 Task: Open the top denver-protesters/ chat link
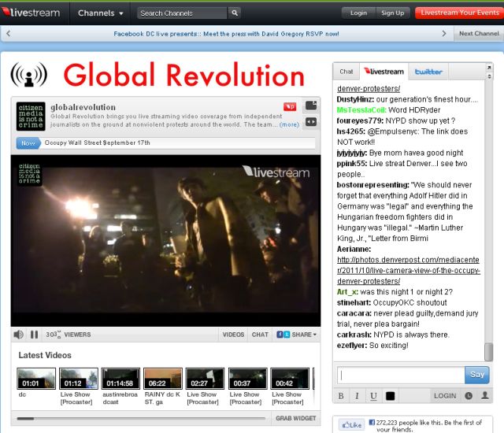(x=369, y=89)
